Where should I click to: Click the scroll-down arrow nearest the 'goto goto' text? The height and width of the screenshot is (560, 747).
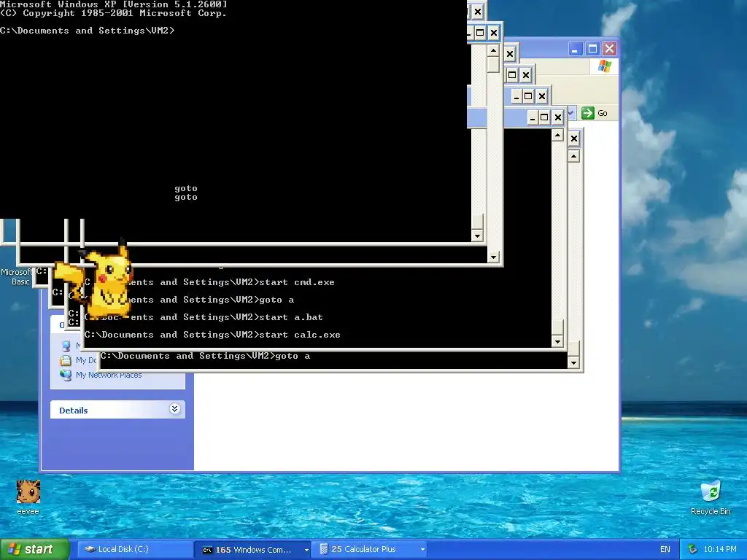(x=477, y=236)
